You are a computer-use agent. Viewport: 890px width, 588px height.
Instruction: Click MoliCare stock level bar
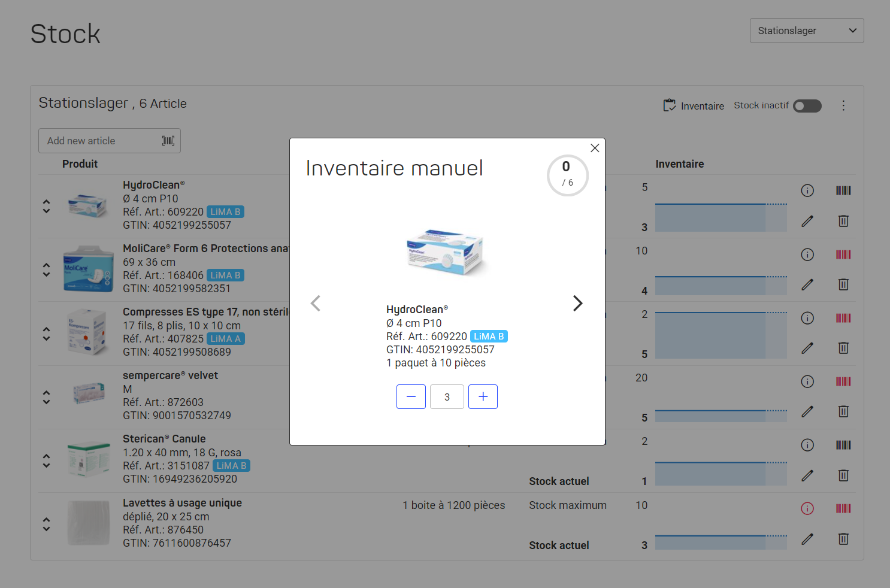pyautogui.click(x=721, y=286)
